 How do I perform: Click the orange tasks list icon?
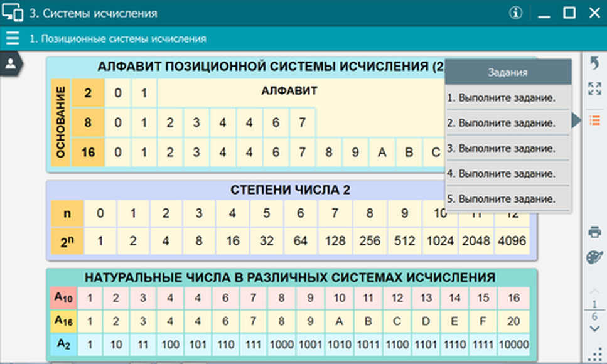click(x=594, y=120)
